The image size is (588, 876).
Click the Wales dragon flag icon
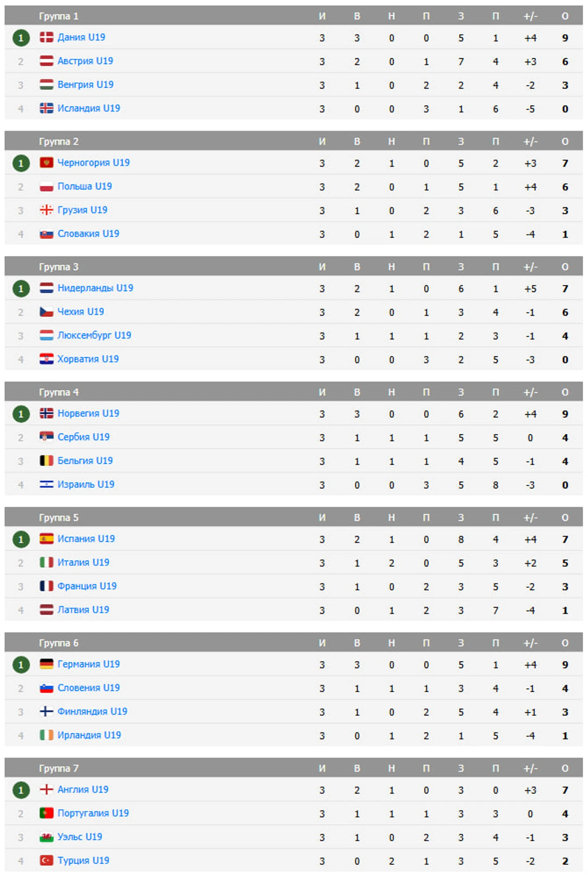(46, 837)
